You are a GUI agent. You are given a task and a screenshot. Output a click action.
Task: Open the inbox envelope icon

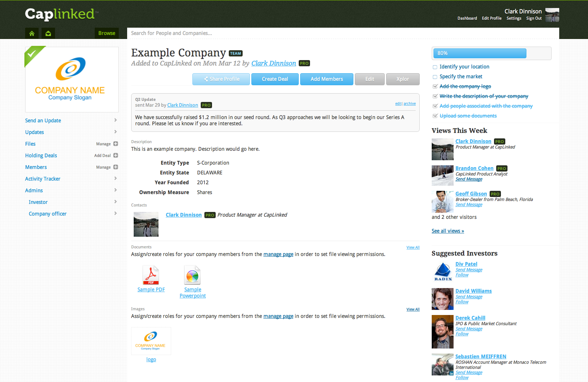point(48,34)
